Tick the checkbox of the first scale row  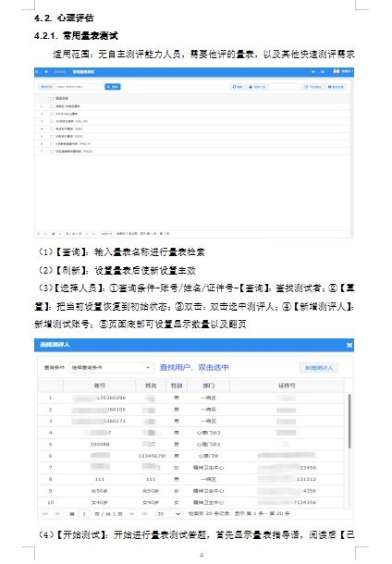point(52,106)
